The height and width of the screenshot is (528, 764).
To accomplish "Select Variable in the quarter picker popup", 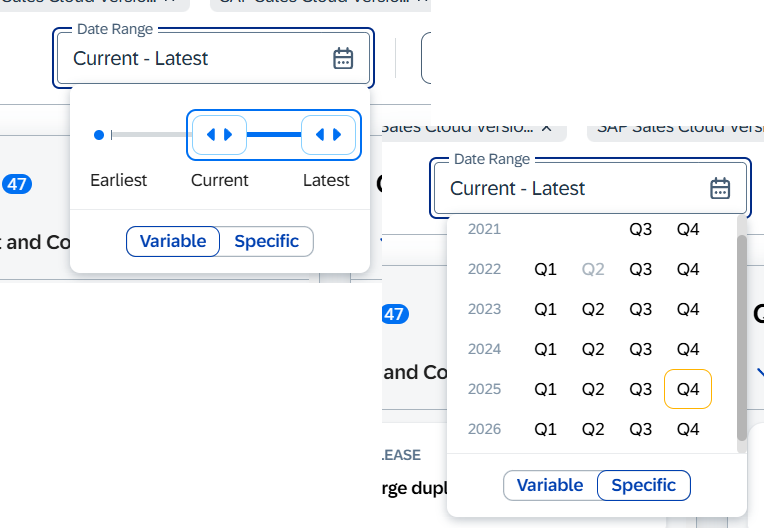I will 550,485.
